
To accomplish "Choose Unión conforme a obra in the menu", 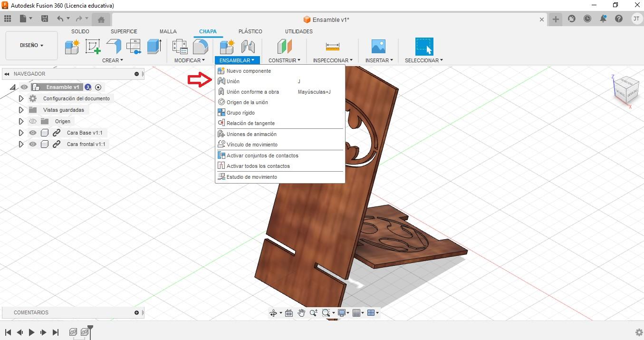I will [252, 91].
